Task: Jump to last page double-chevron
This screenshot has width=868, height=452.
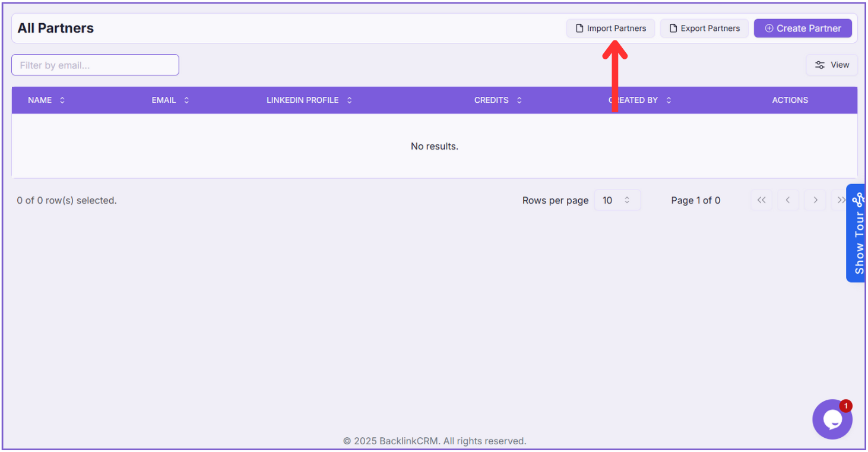Action: pyautogui.click(x=840, y=200)
